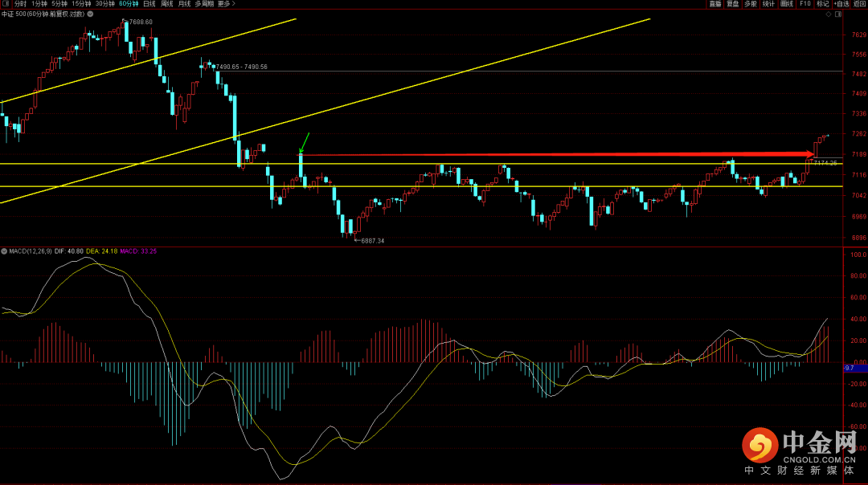Open the F10 company info
Screen dimensions: 868x485
pyautogui.click(x=805, y=4)
